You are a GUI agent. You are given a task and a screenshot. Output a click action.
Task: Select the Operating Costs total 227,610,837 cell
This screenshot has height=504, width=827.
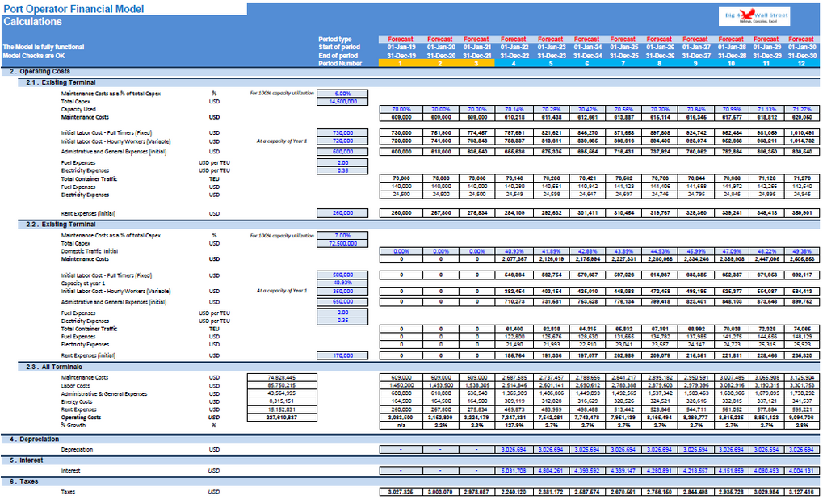282,417
